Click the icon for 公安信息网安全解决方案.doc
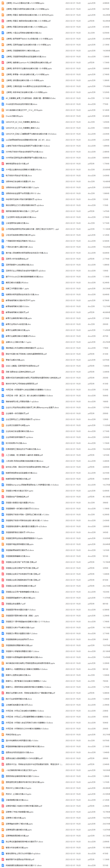 pyautogui.click(x=3, y=223)
